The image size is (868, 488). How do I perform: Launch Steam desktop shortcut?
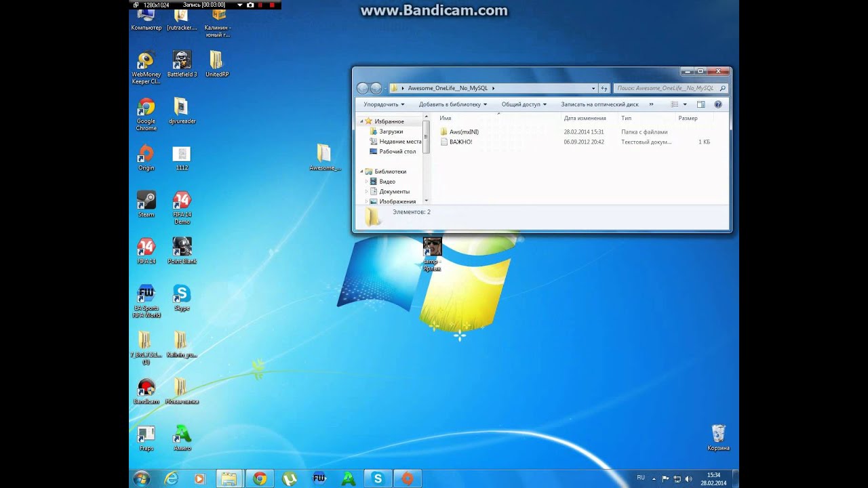146,205
